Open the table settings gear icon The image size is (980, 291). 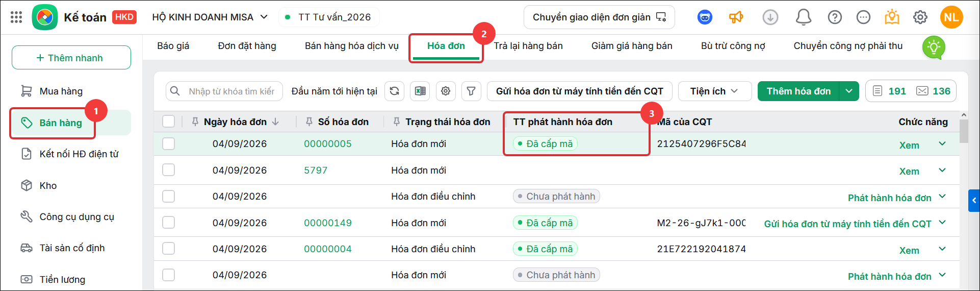446,91
